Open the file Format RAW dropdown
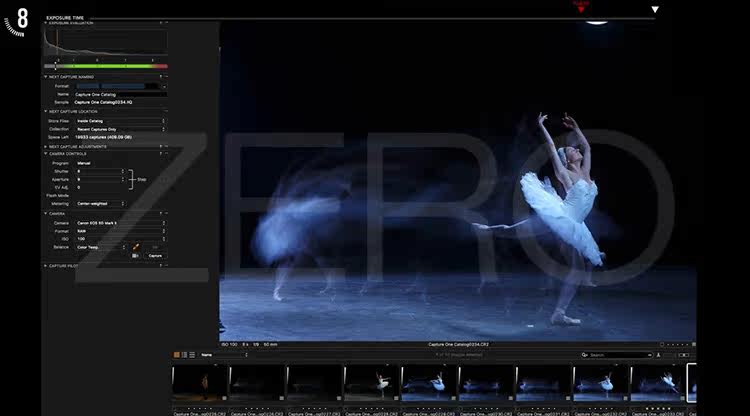Screen dimensions: 750x416 121,231
